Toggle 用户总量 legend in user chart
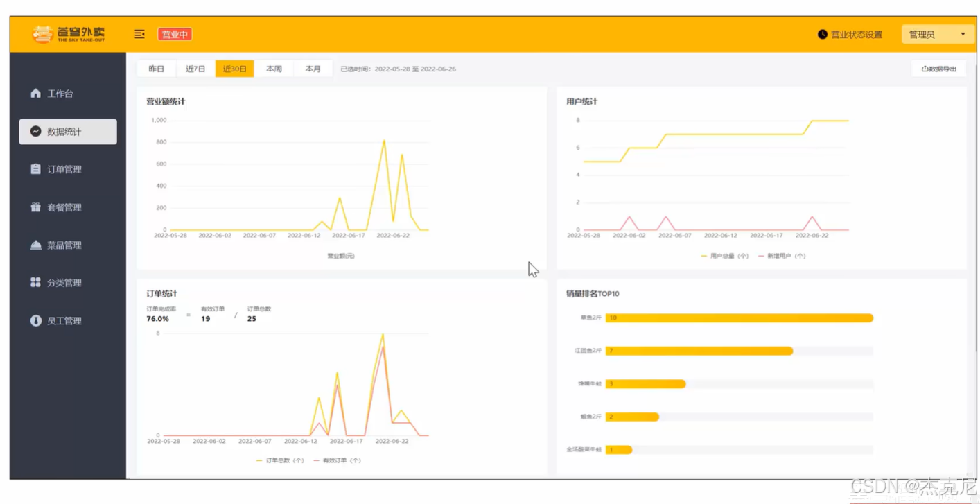 725,256
